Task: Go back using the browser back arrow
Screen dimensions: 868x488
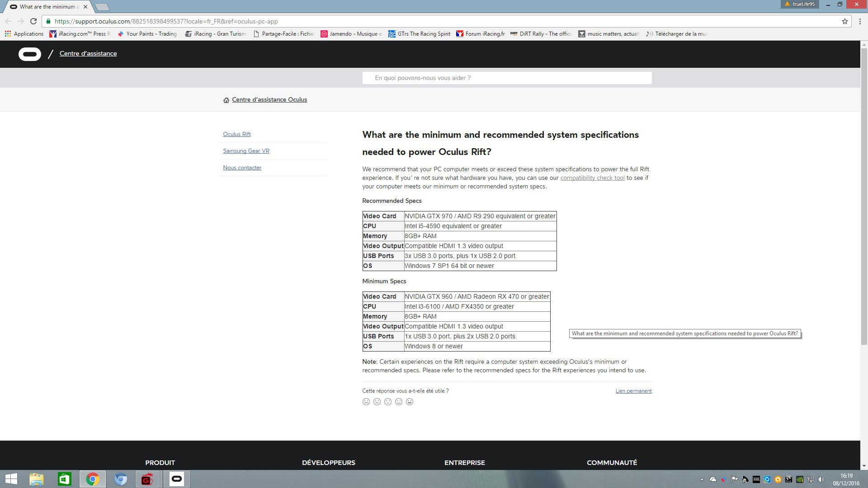Action: pyautogui.click(x=8, y=21)
